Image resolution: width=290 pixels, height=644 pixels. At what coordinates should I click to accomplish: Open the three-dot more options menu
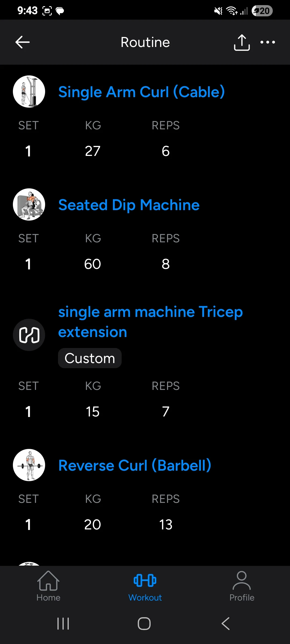coord(267,42)
